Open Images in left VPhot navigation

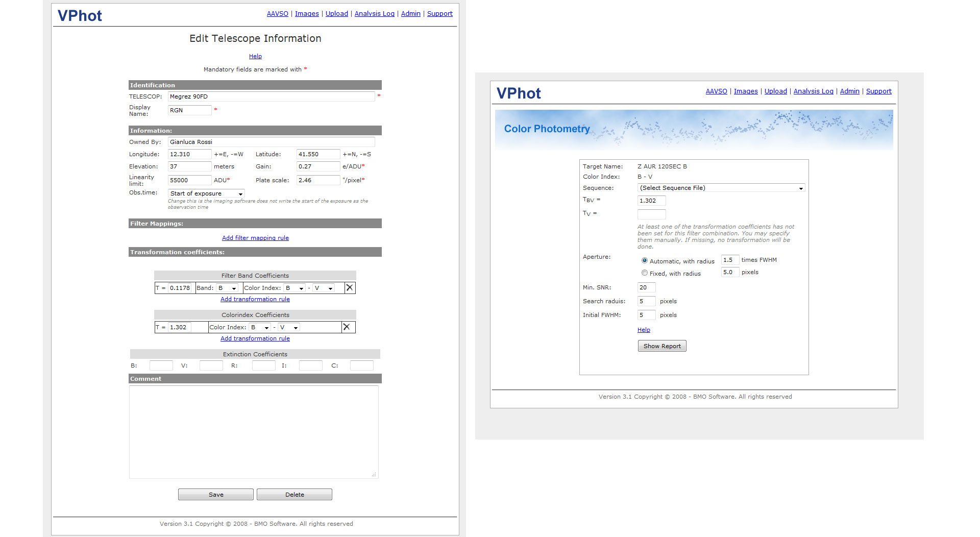tap(307, 14)
